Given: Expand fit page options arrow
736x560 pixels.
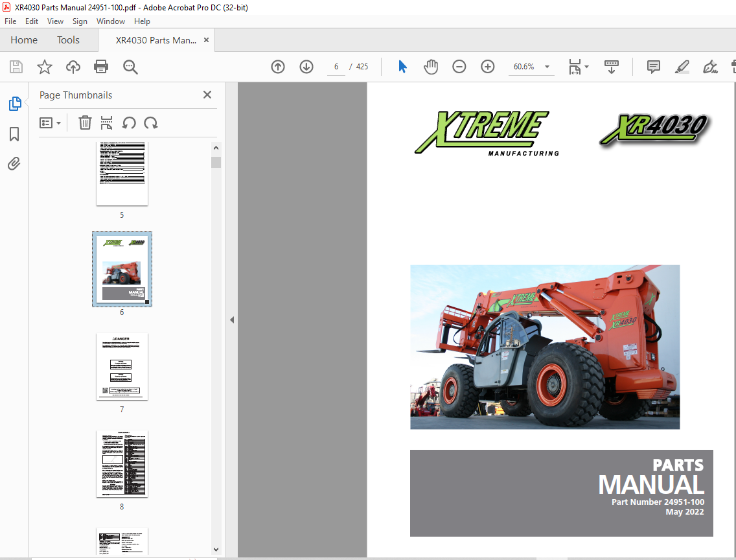Looking at the screenshot, I should click(587, 67).
